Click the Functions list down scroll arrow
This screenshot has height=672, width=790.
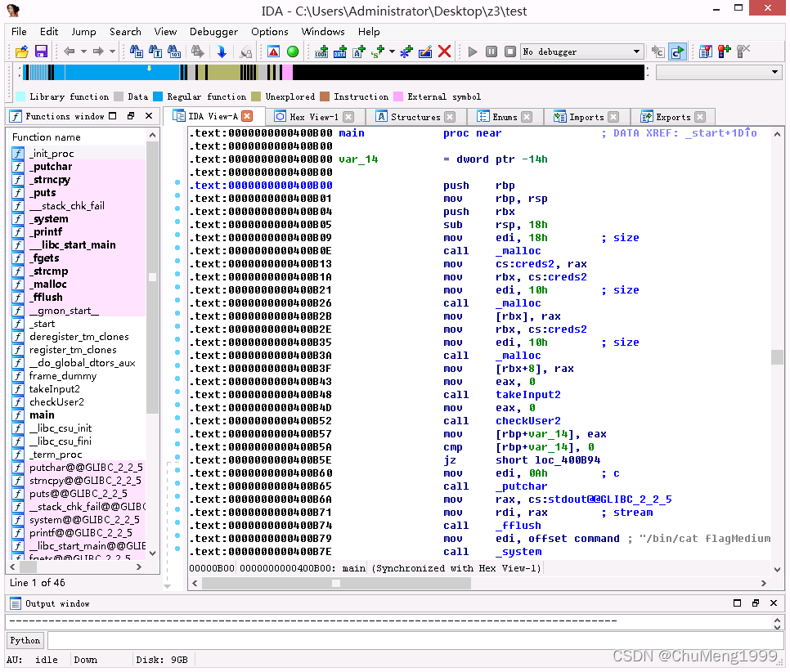(x=152, y=553)
